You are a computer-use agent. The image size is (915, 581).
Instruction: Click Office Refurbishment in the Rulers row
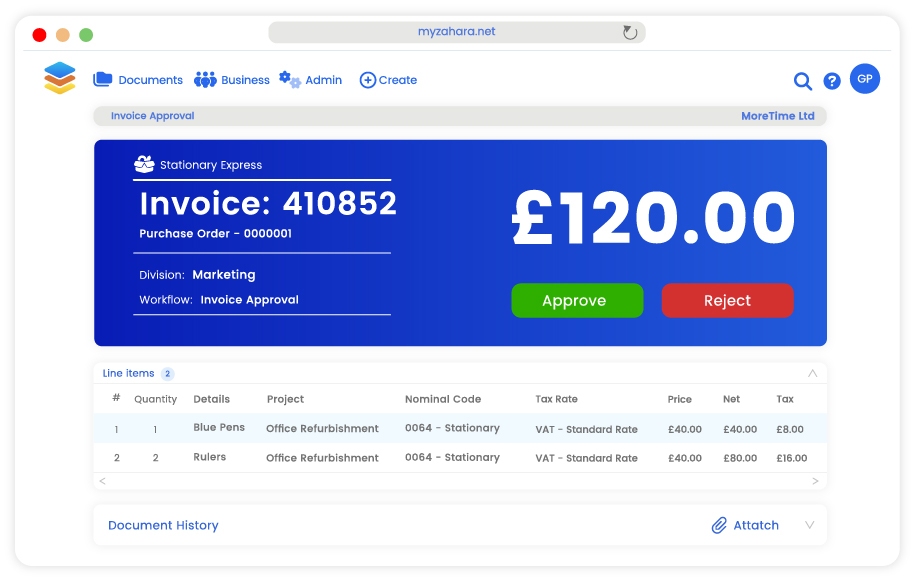pos(322,458)
